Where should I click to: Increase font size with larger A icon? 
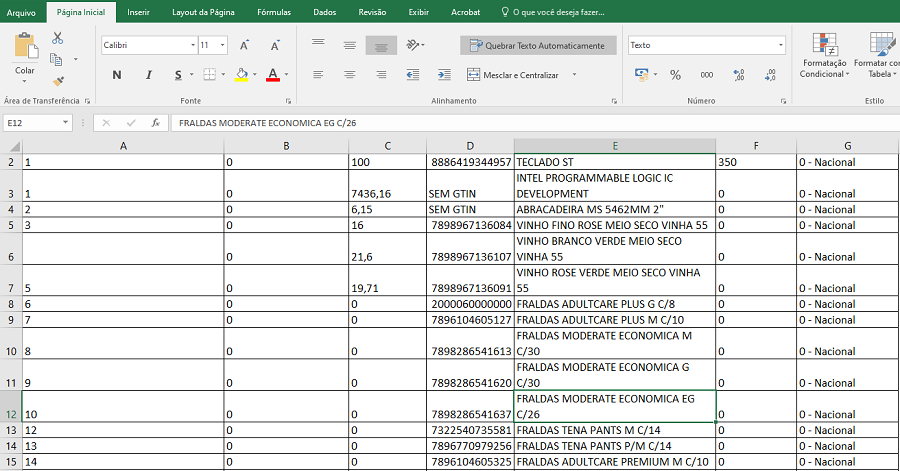click(x=245, y=45)
